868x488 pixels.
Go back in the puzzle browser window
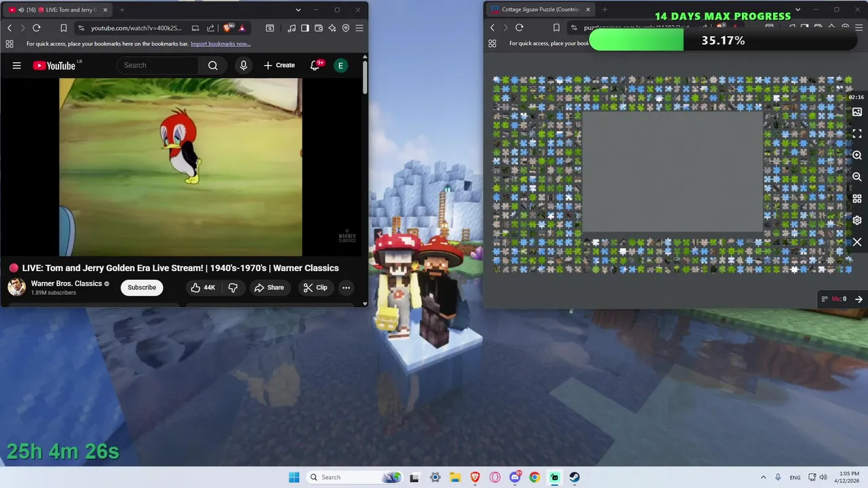(492, 28)
